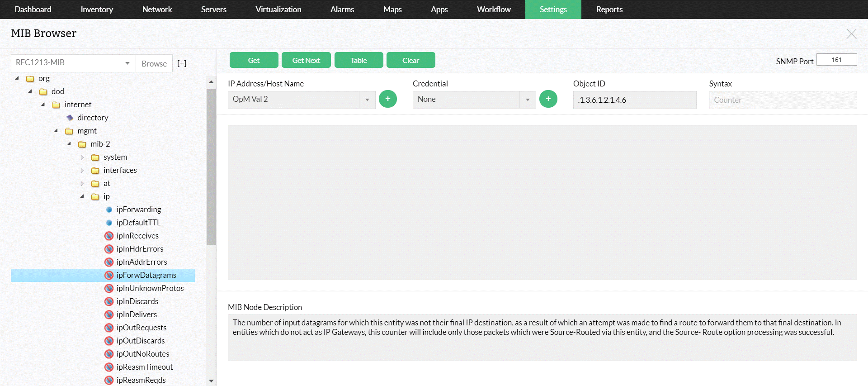Open the Maps tab

392,10
